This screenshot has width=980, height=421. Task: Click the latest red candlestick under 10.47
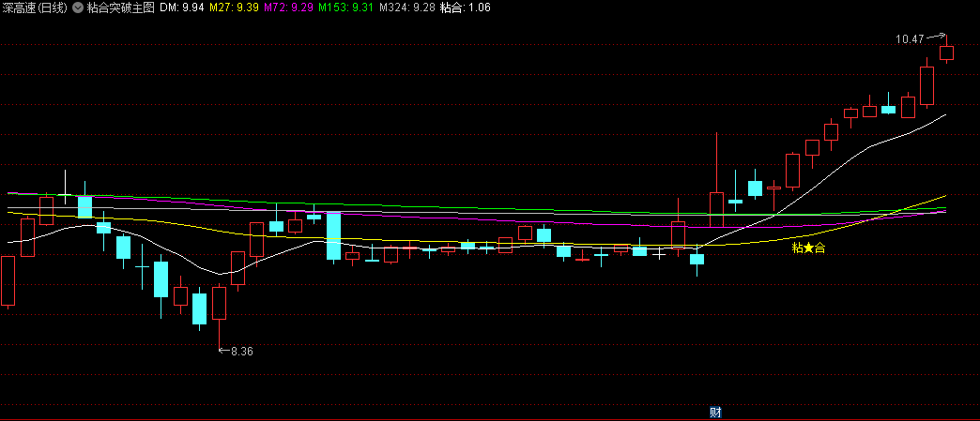[946, 53]
